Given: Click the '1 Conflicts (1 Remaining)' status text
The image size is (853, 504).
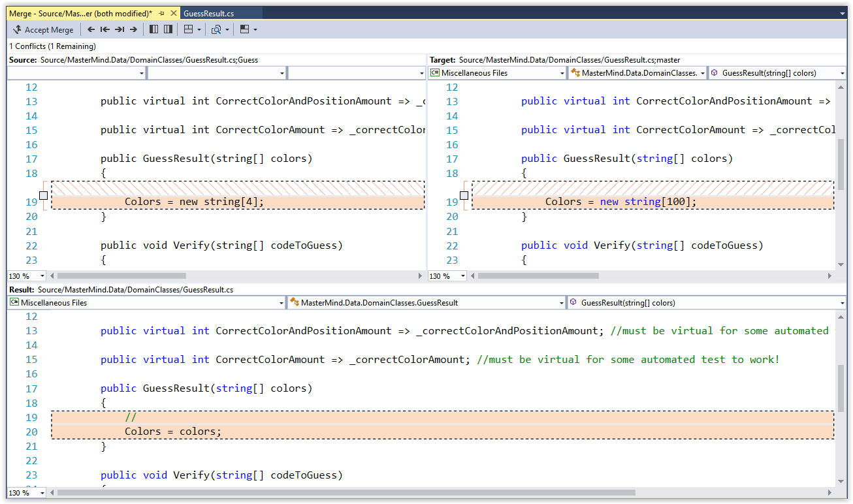Looking at the screenshot, I should pyautogui.click(x=52, y=46).
